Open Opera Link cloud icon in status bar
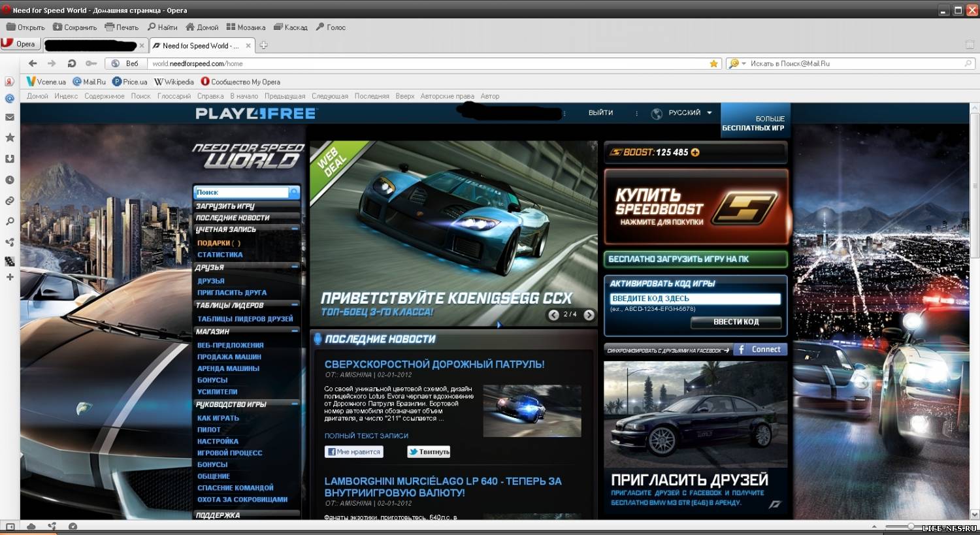The width and height of the screenshot is (980, 535). click(31, 527)
